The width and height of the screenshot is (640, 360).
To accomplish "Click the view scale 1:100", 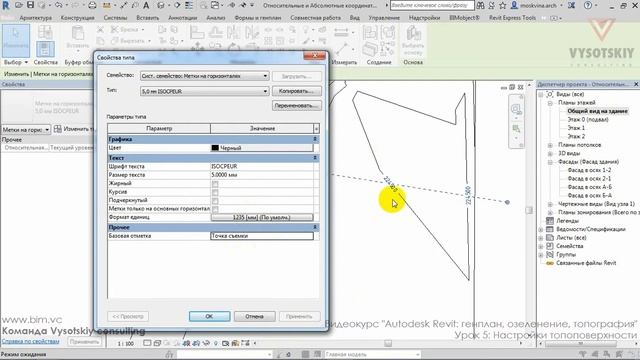I will [126, 344].
